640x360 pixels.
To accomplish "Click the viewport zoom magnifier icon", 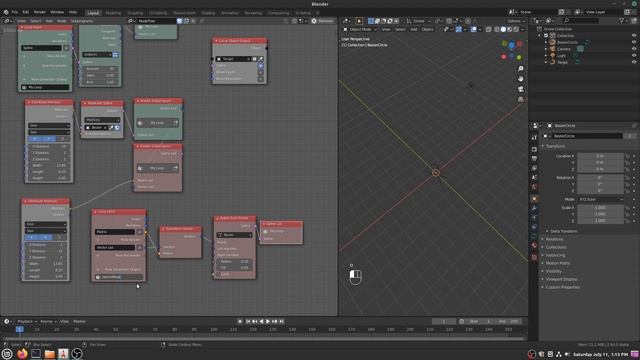I will pyautogui.click(x=520, y=69).
